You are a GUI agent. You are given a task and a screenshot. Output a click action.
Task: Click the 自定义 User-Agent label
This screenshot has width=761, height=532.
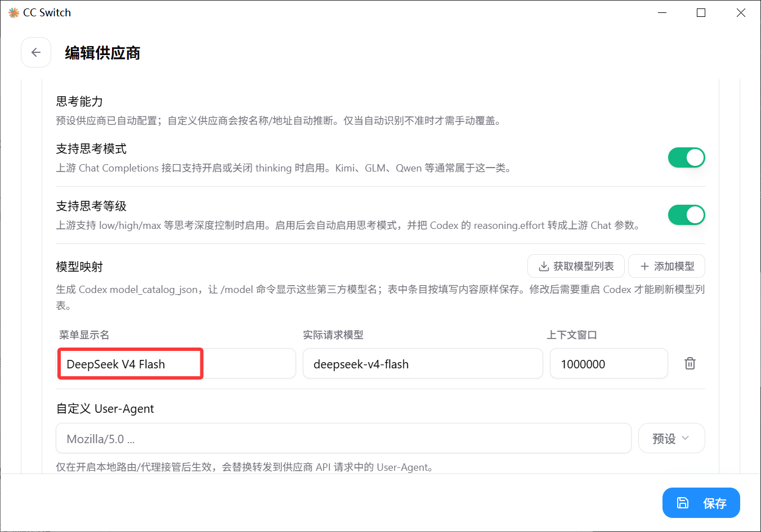[x=105, y=409]
